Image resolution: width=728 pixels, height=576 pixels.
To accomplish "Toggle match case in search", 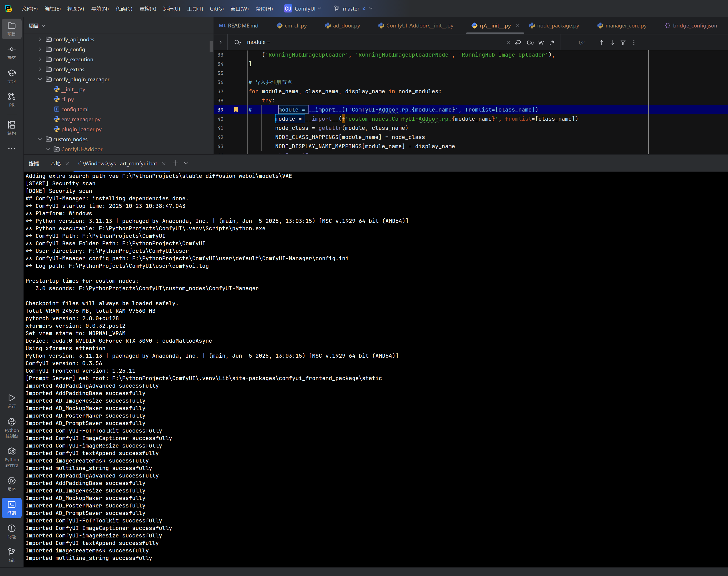I will coord(530,42).
